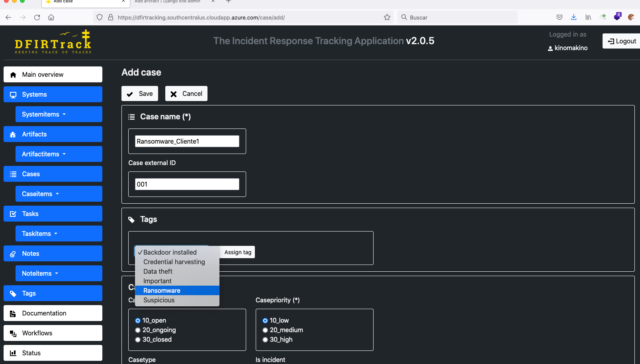Open the browser library icon
This screenshot has height=364, width=640.
point(588,18)
